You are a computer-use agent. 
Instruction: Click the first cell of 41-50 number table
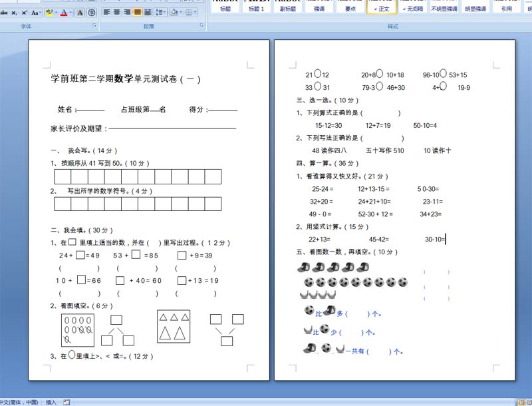pyautogui.click(x=63, y=177)
